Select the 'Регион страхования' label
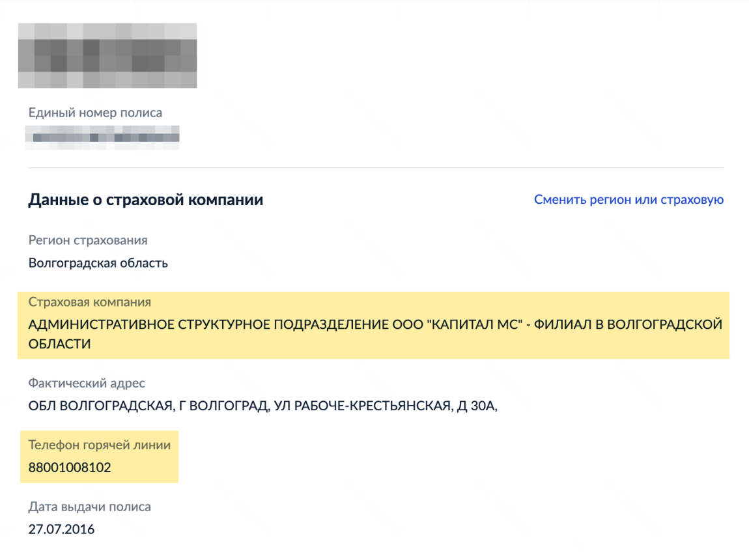Image resolution: width=749 pixels, height=560 pixels. point(87,240)
